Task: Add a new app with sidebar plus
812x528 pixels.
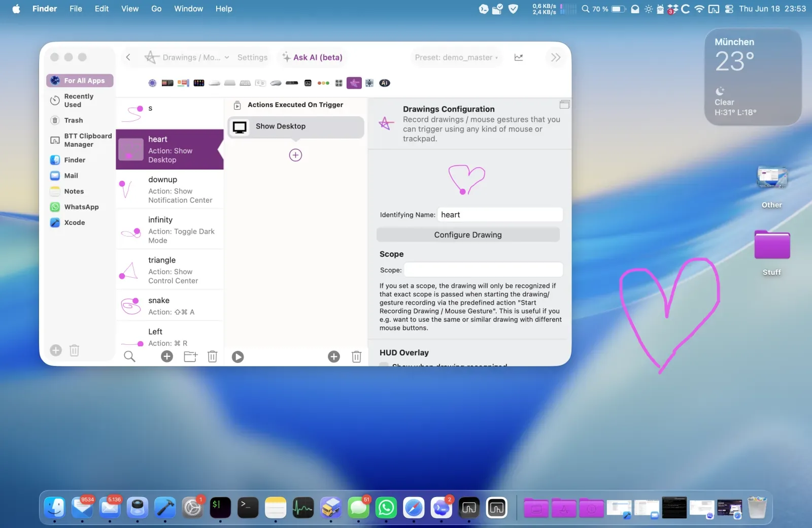Action: (56, 350)
